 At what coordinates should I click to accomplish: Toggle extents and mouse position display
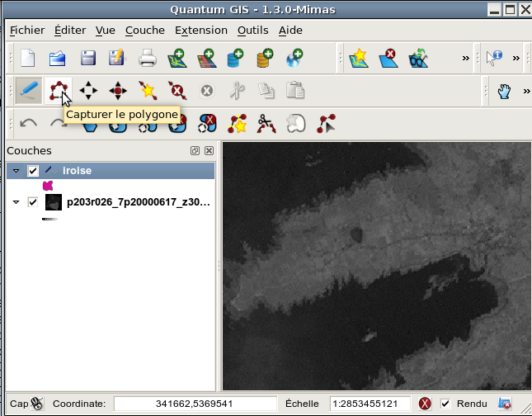[36, 404]
